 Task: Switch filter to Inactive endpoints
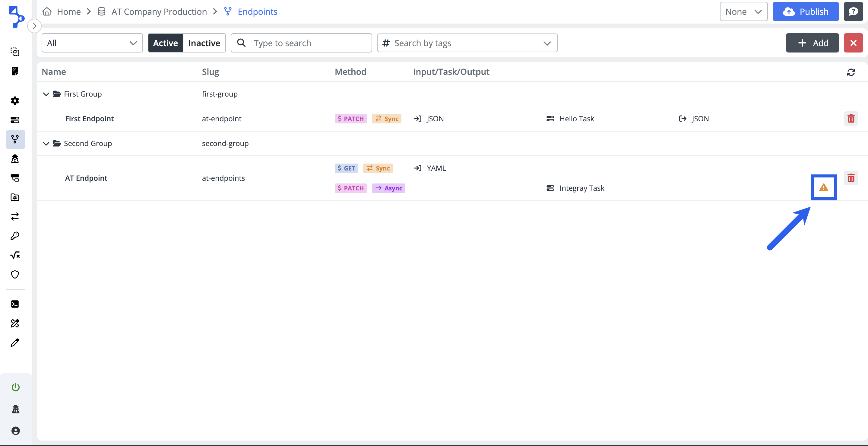204,43
